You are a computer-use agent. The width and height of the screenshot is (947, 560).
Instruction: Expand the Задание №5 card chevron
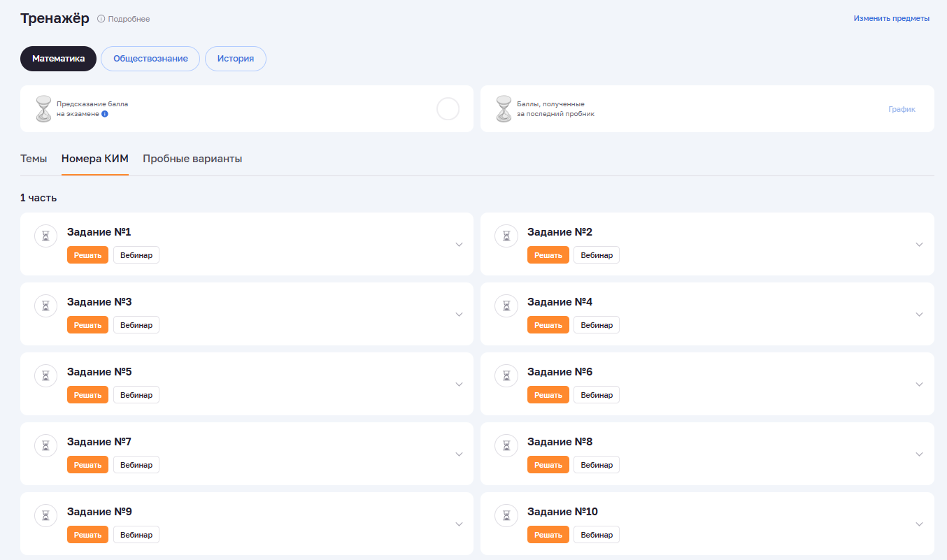459,385
